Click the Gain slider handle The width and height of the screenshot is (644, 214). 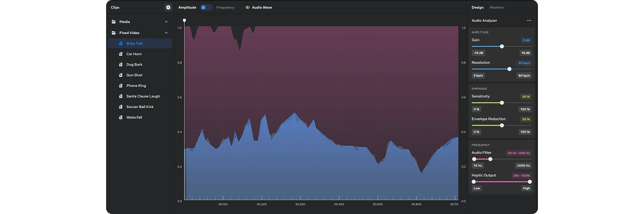pos(502,46)
